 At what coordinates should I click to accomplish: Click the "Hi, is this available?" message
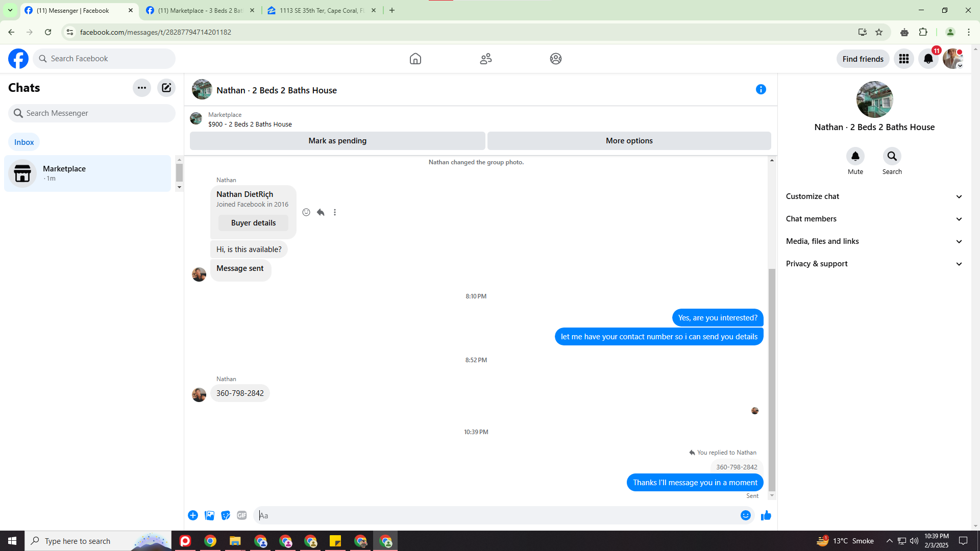[x=249, y=249]
